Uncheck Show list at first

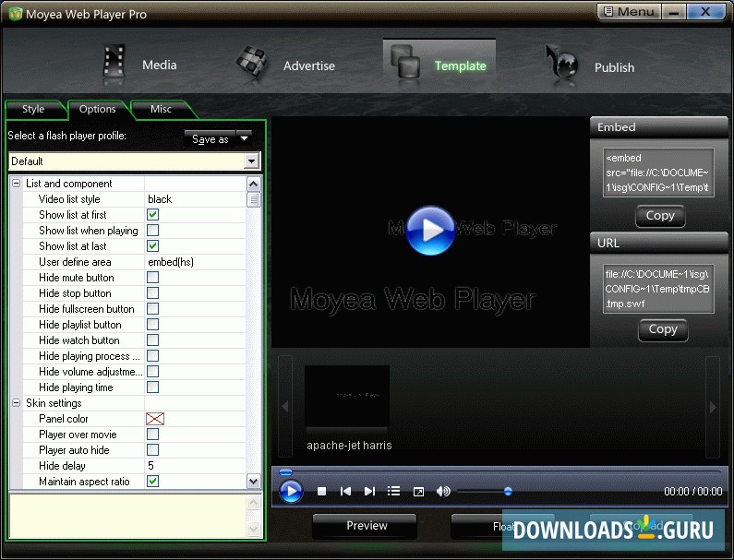[x=152, y=215]
